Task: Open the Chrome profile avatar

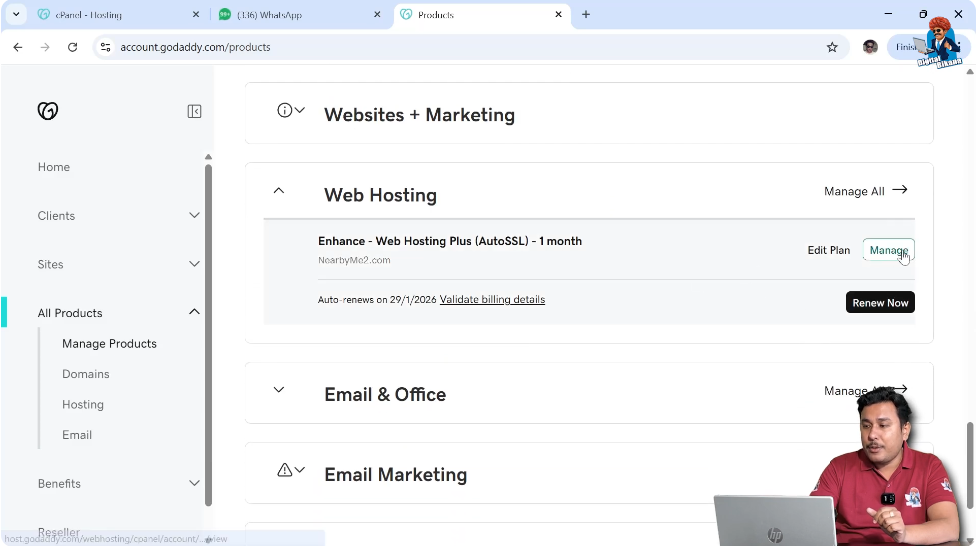Action: click(x=870, y=47)
